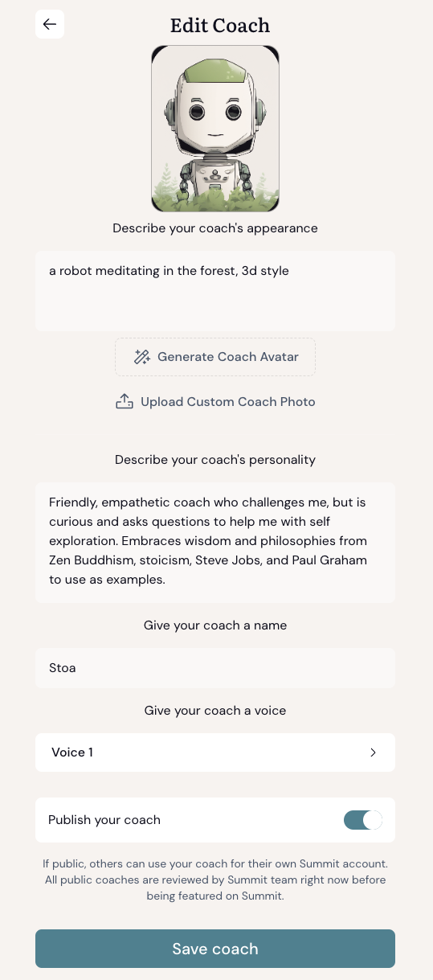
Task: Click the Give your coach a name label
Action: pyautogui.click(x=215, y=625)
